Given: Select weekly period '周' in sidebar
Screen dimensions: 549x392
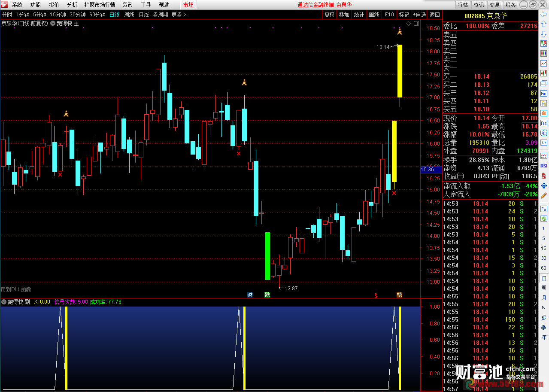Looking at the screenshot, I should [544, 288].
